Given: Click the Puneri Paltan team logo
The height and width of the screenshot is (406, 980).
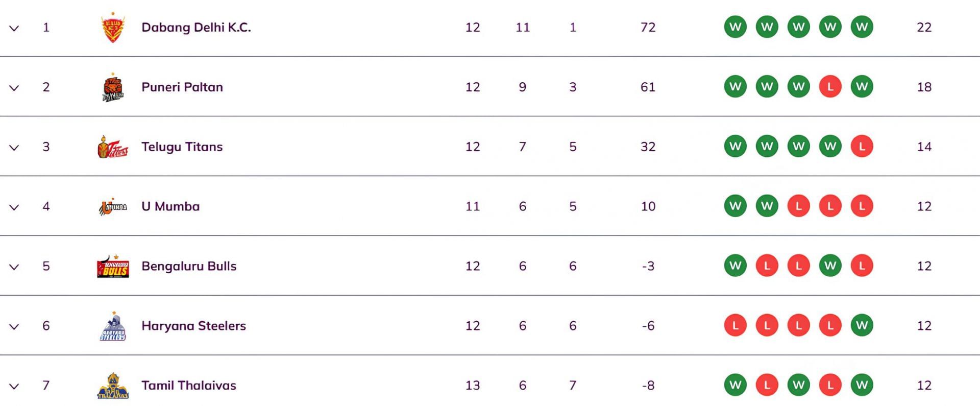Looking at the screenshot, I should click(x=113, y=88).
